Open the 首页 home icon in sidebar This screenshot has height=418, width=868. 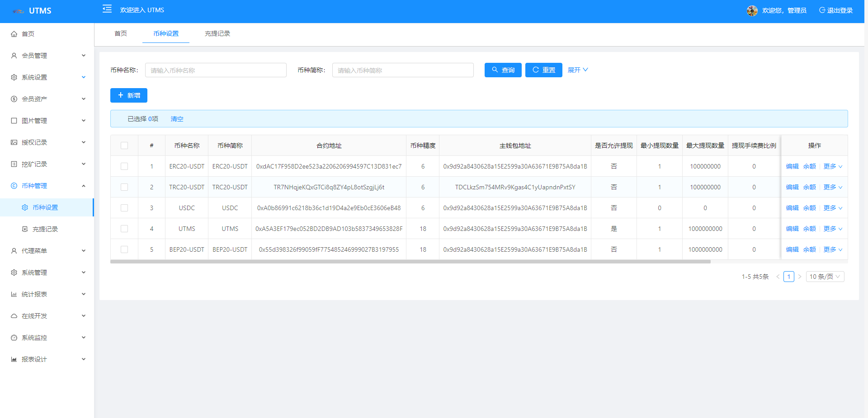(x=14, y=33)
